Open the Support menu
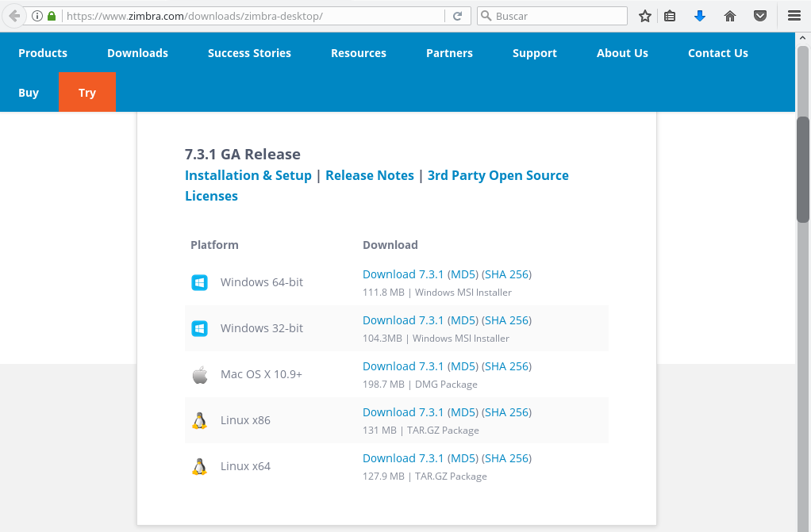Viewport: 811px width, 532px height. [x=535, y=53]
